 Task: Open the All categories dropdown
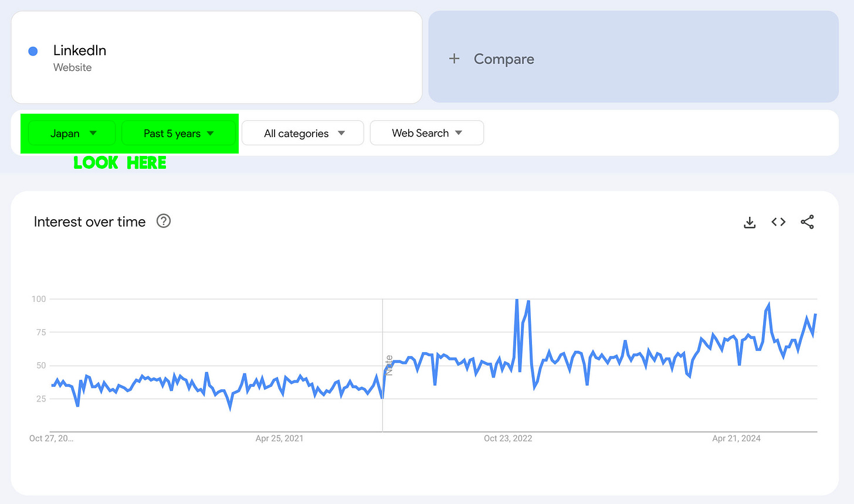tap(303, 133)
